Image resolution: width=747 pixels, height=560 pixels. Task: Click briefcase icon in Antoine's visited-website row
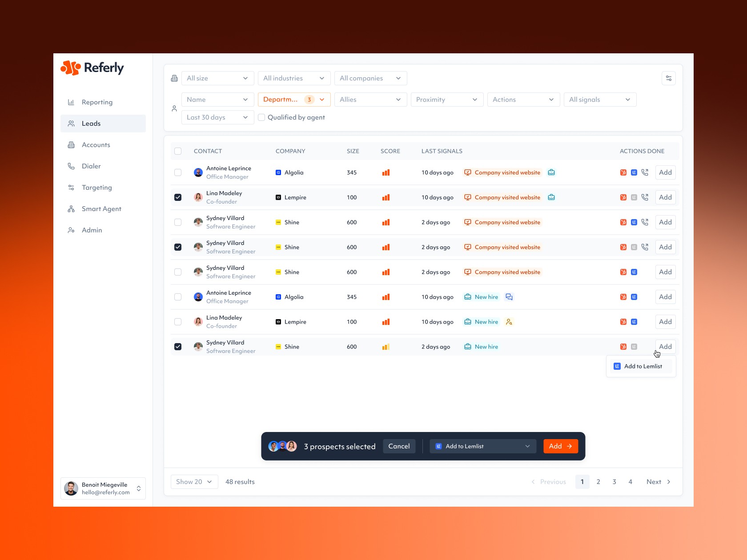click(x=551, y=172)
